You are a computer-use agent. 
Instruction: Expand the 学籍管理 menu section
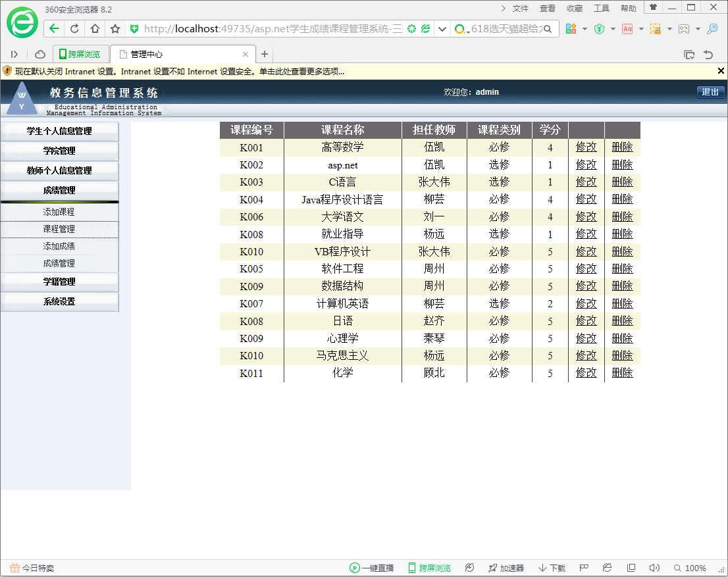(59, 282)
